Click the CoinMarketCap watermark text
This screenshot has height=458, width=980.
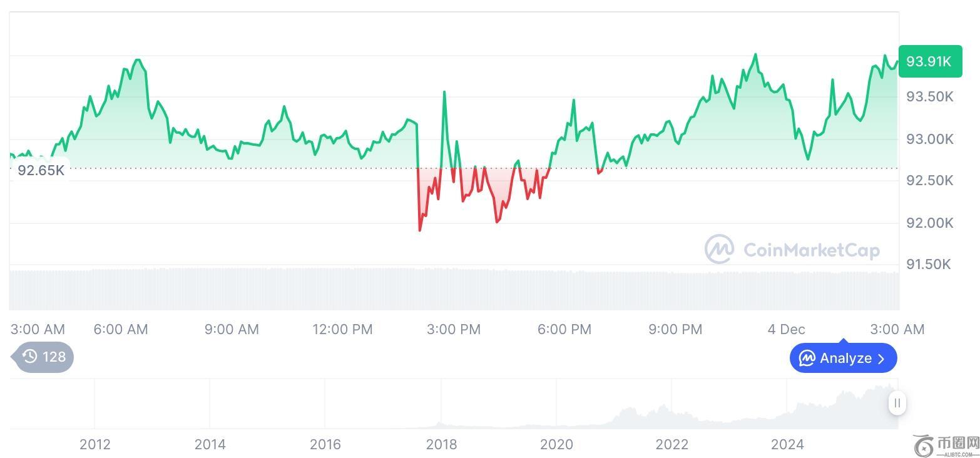[811, 250]
